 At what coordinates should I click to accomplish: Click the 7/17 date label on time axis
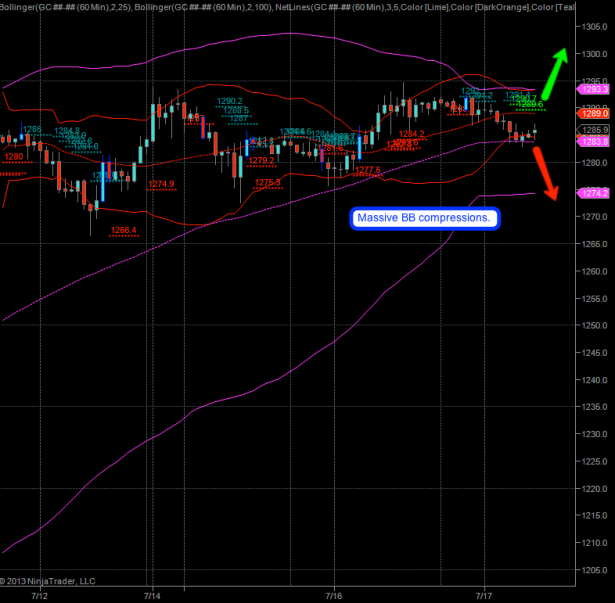tap(484, 596)
